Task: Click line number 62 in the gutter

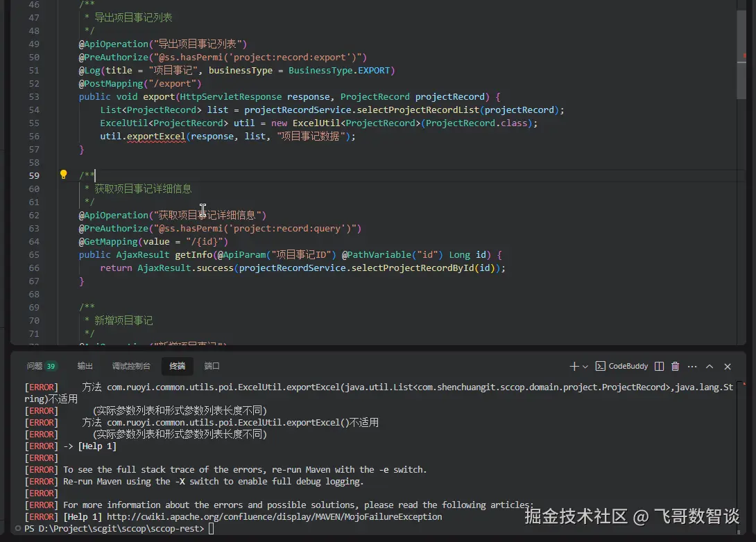Action: point(34,216)
